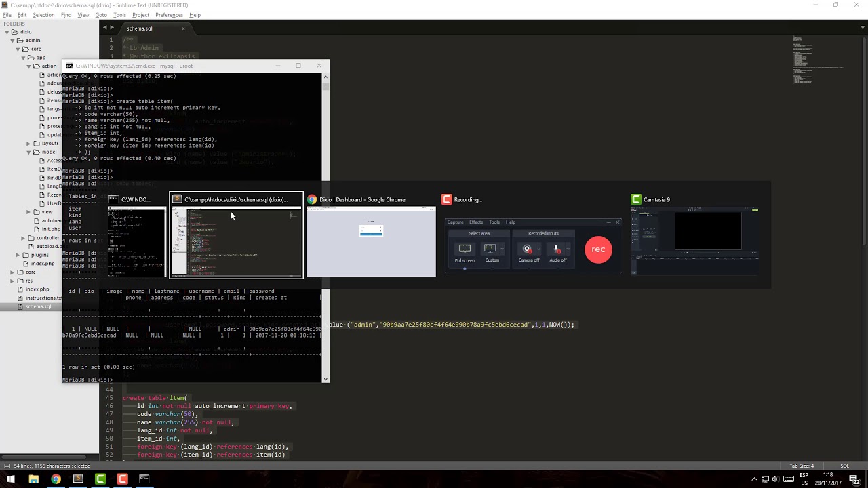
Task: Collapse the model folder arrow
Action: (28, 152)
